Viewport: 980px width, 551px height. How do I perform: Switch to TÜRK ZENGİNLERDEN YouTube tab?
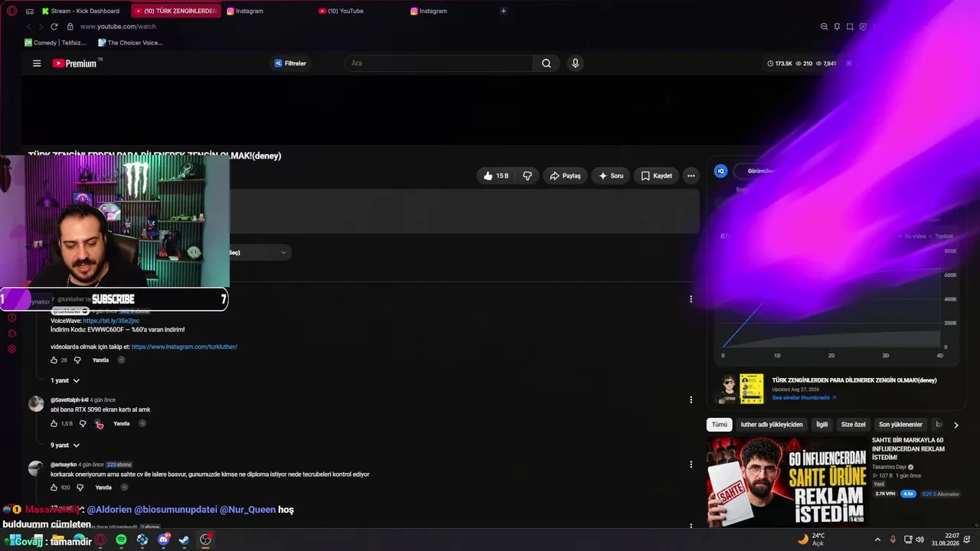[x=177, y=11]
